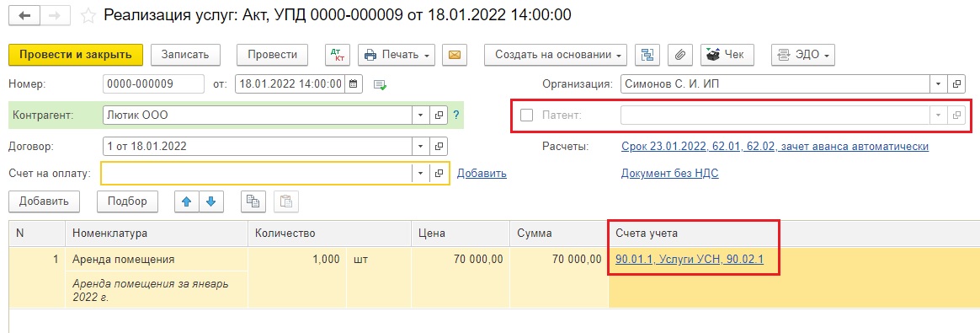Move row up with blue arrow

click(186, 201)
